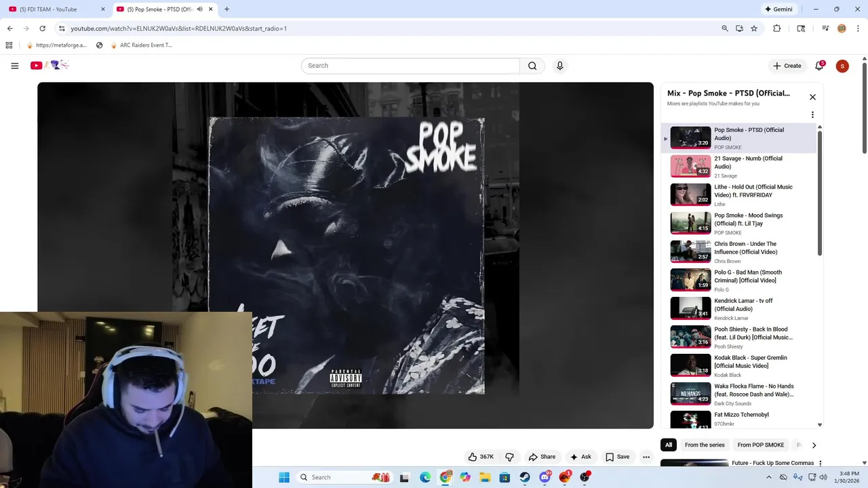Click the Chrome zoom magnifier icon in address bar
This screenshot has height=488, width=868.
pos(725,28)
